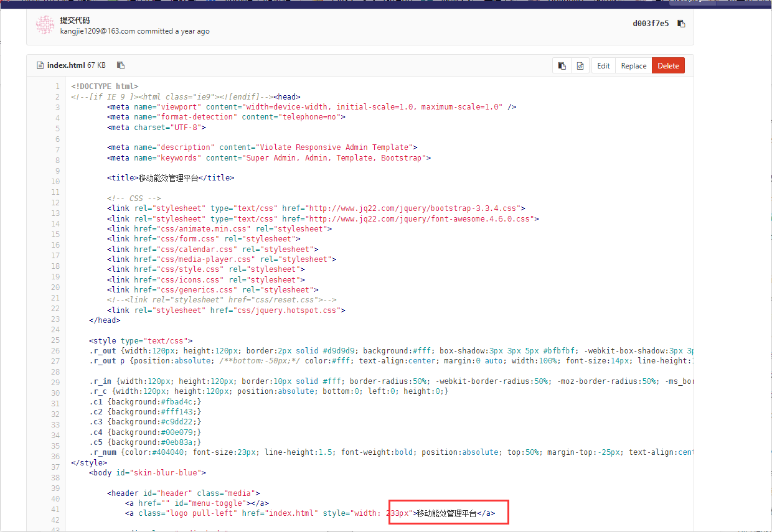This screenshot has height=532, width=772.
Task: Click the 移动能效管理平台 text in red box
Action: (446, 513)
